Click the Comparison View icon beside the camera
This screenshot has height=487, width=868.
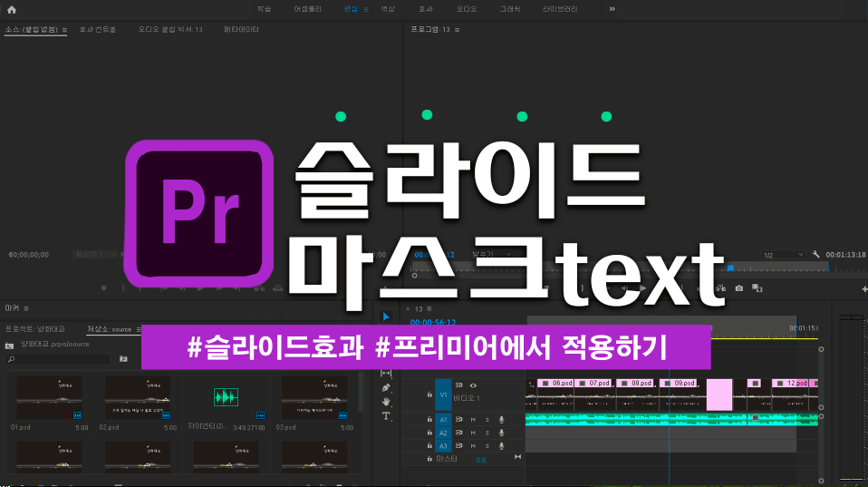pos(757,288)
